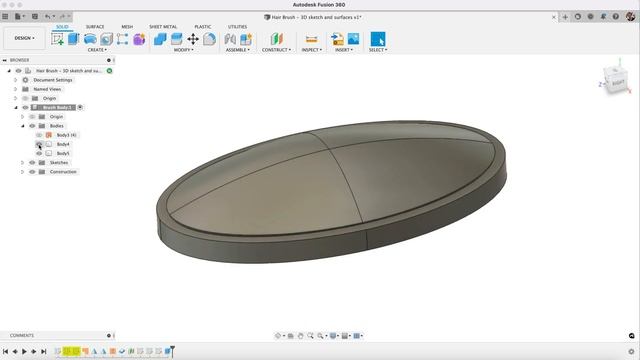Viewport: 640px width, 360px height.
Task: Click the Insert Derive icon
Action: 337,39
